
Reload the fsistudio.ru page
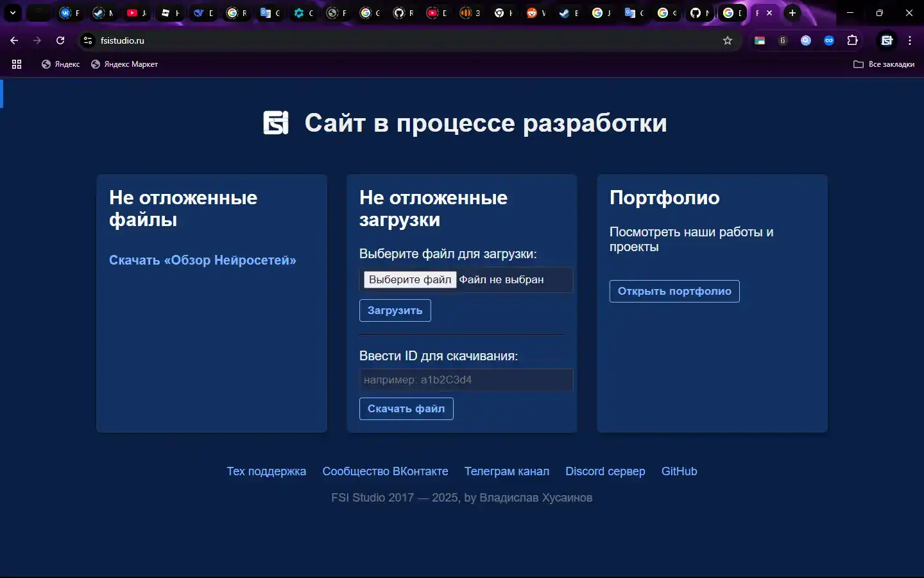coord(60,40)
